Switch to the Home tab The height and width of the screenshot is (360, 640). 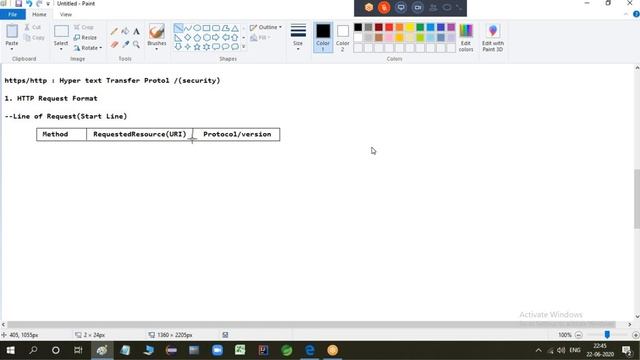[x=39, y=14]
